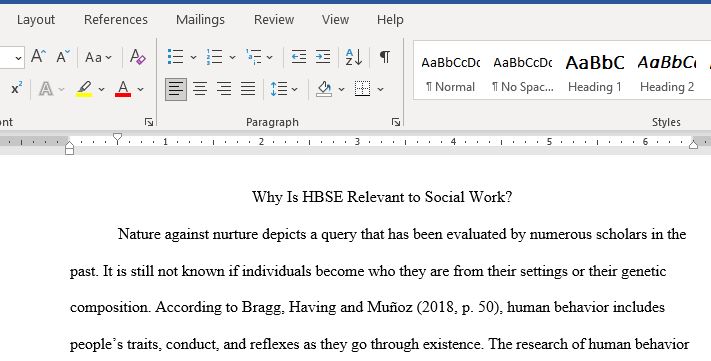Open the borders dropdown arrow
This screenshot has height=361, width=711.
point(380,89)
